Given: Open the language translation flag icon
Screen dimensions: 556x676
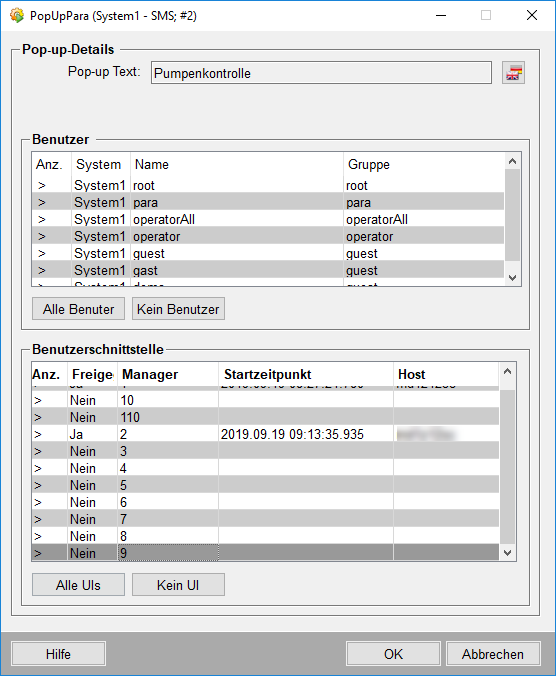Looking at the screenshot, I should point(513,73).
